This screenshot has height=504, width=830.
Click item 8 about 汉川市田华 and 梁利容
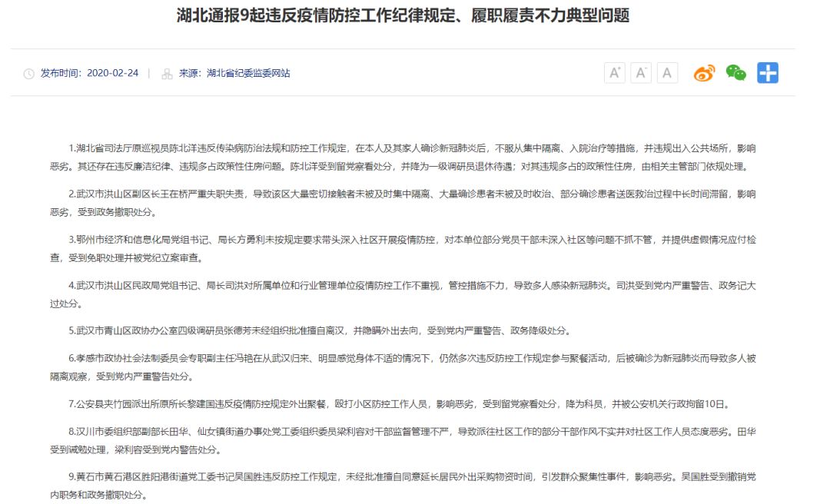pos(403,440)
